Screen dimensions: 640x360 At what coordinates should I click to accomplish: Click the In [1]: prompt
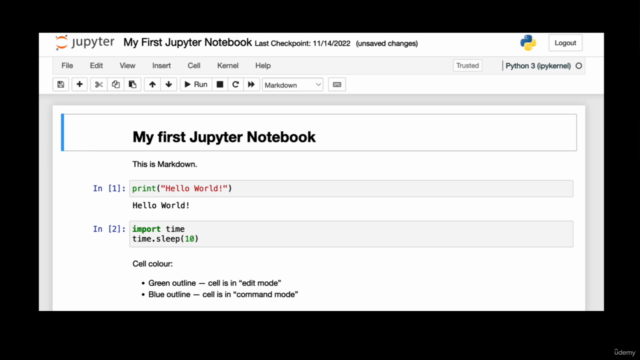coord(109,189)
